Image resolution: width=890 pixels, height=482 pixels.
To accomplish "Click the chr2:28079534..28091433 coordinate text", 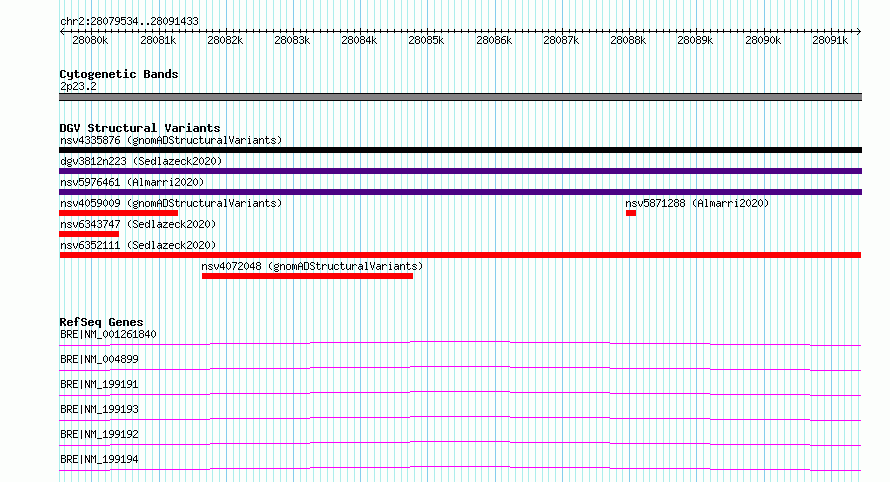I will 129,22.
